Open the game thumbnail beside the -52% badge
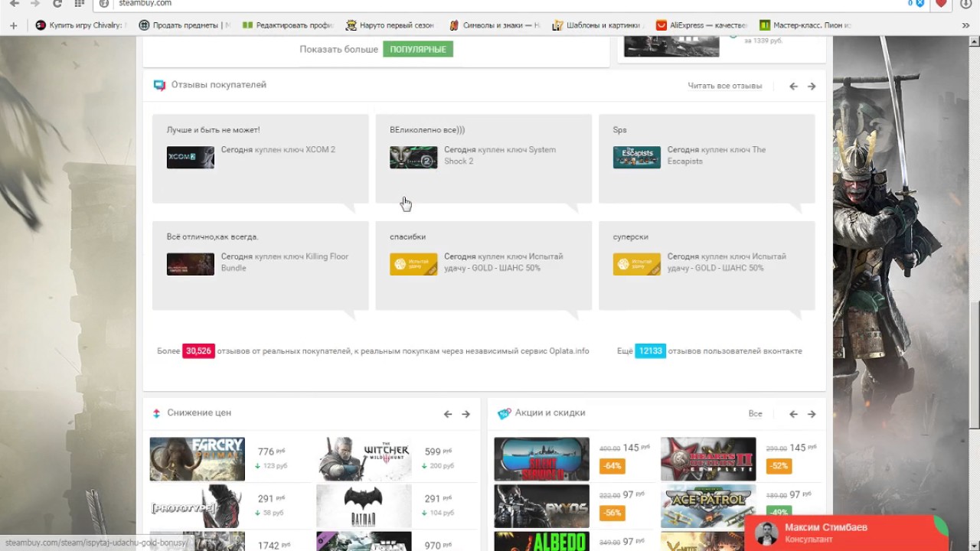980x551 pixels. (708, 459)
